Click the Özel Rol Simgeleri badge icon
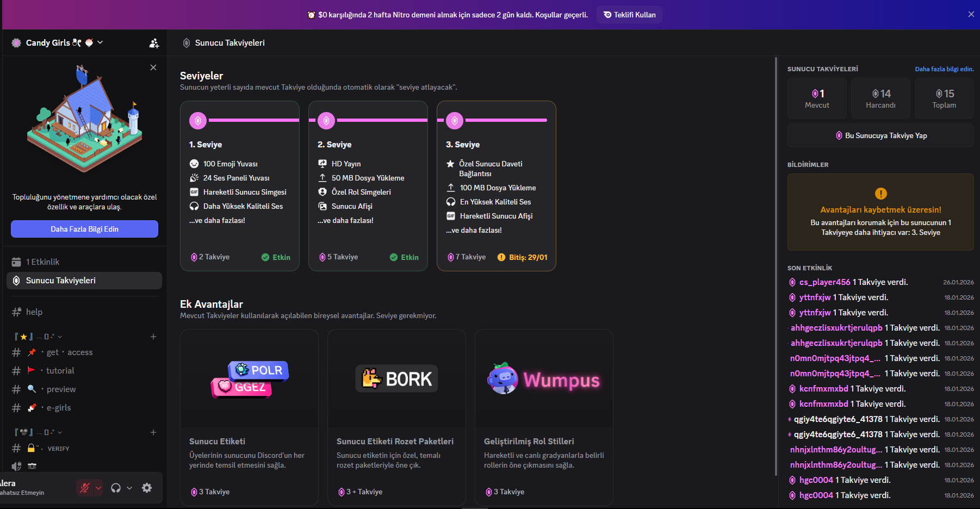 [322, 192]
